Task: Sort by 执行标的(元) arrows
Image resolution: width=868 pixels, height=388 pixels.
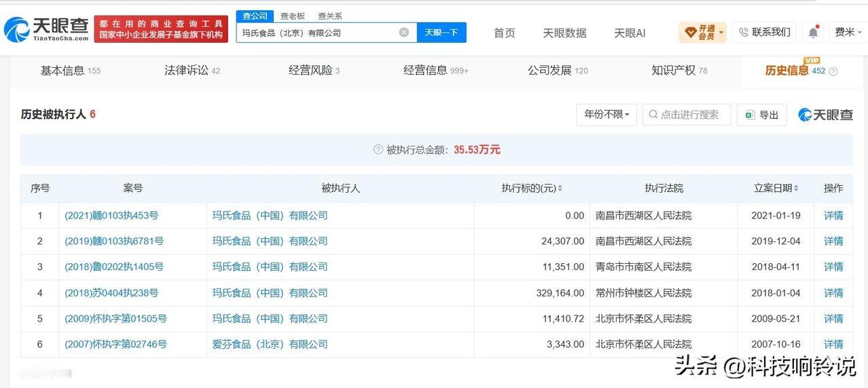Action: [x=560, y=189]
